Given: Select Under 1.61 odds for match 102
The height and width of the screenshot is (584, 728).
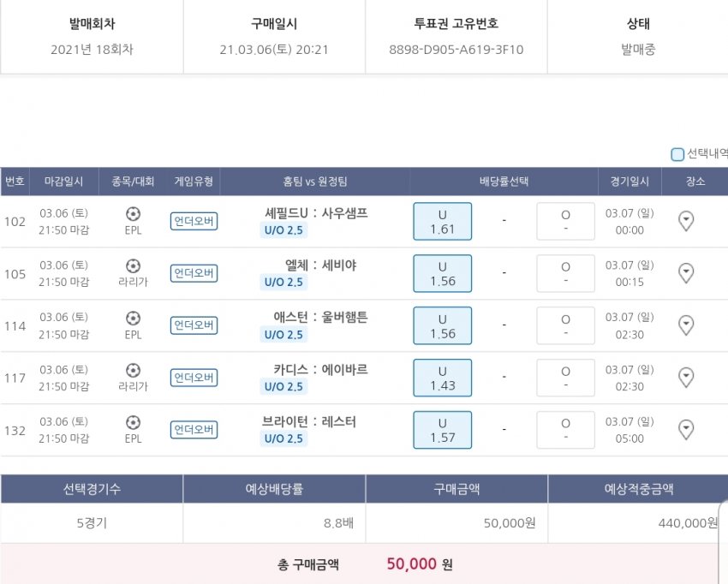Looking at the screenshot, I should [x=442, y=222].
